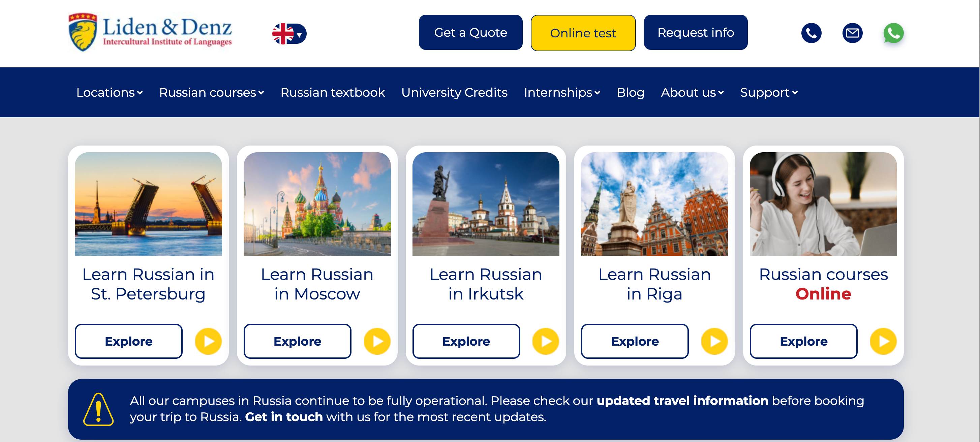Play the Riga video button
This screenshot has height=442, width=980.
click(x=714, y=341)
